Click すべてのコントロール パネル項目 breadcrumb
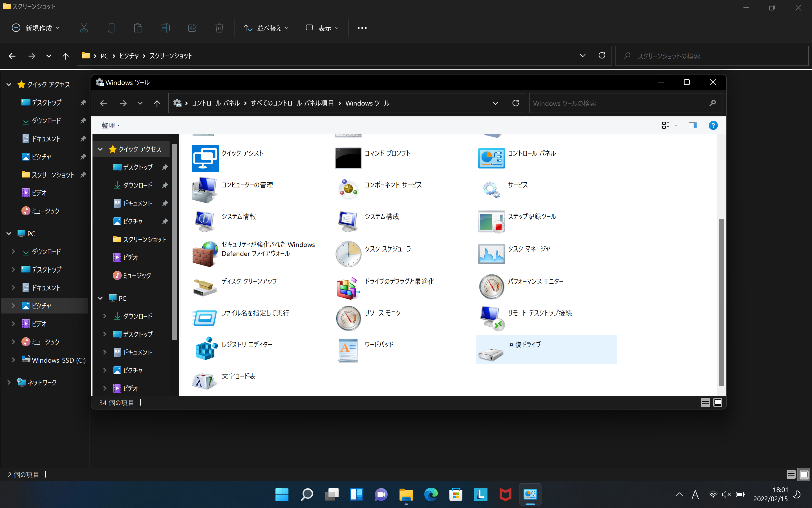The image size is (812, 508). coord(292,103)
